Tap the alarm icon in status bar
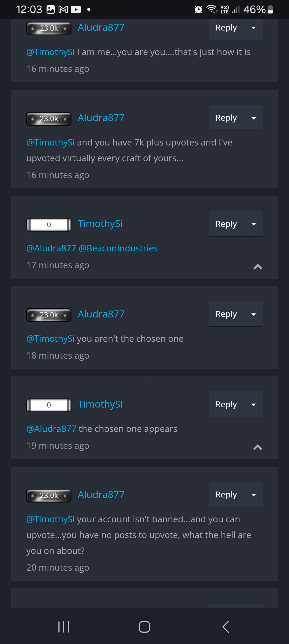 198,10
